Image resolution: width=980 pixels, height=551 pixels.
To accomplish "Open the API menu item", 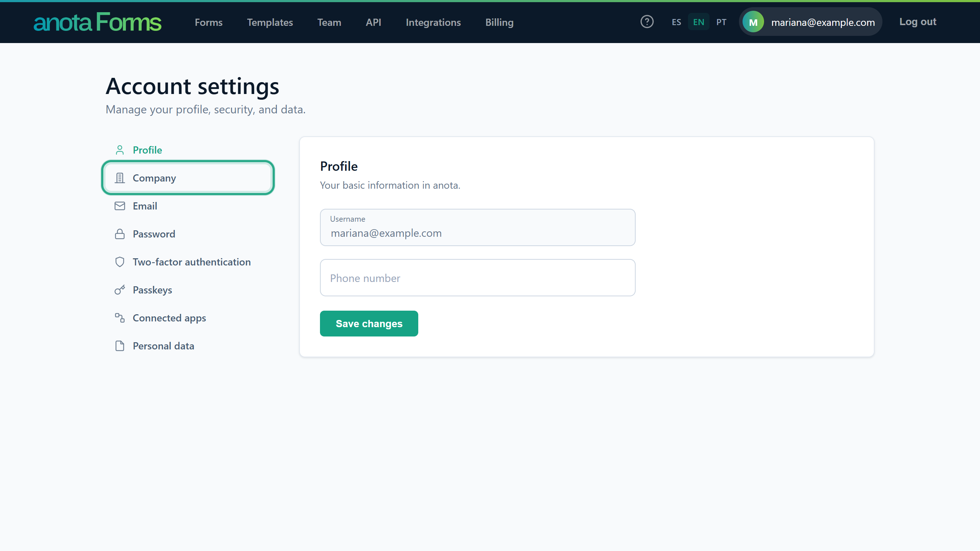I will [x=373, y=23].
